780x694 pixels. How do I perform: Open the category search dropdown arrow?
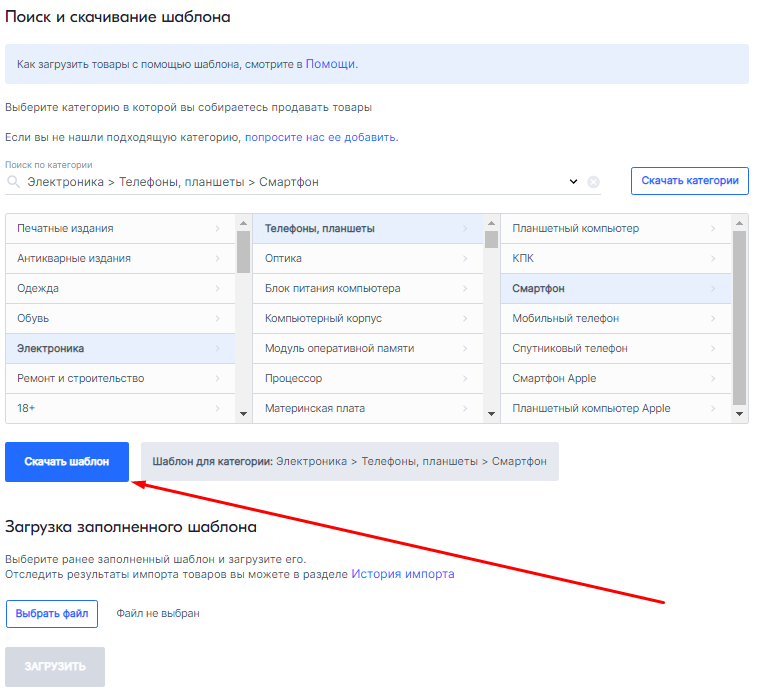pos(574,182)
